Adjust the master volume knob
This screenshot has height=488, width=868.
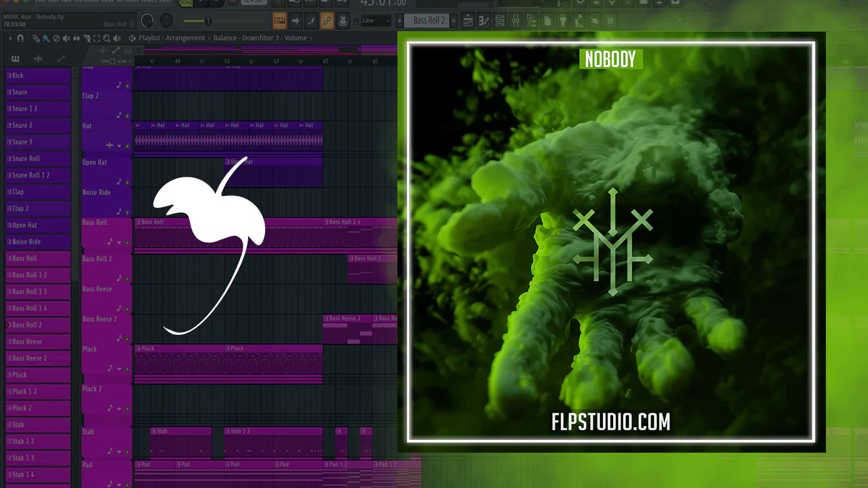coord(147,21)
